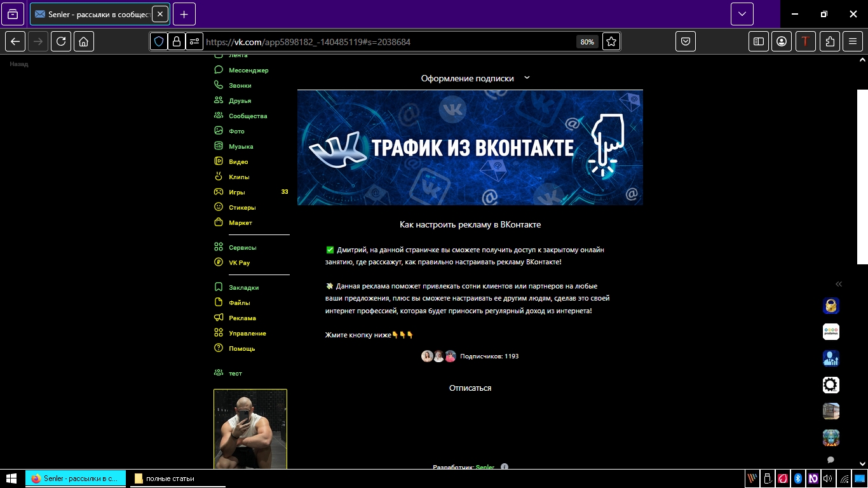This screenshot has width=868, height=488.
Task: Click the URL address field
Action: (388, 42)
